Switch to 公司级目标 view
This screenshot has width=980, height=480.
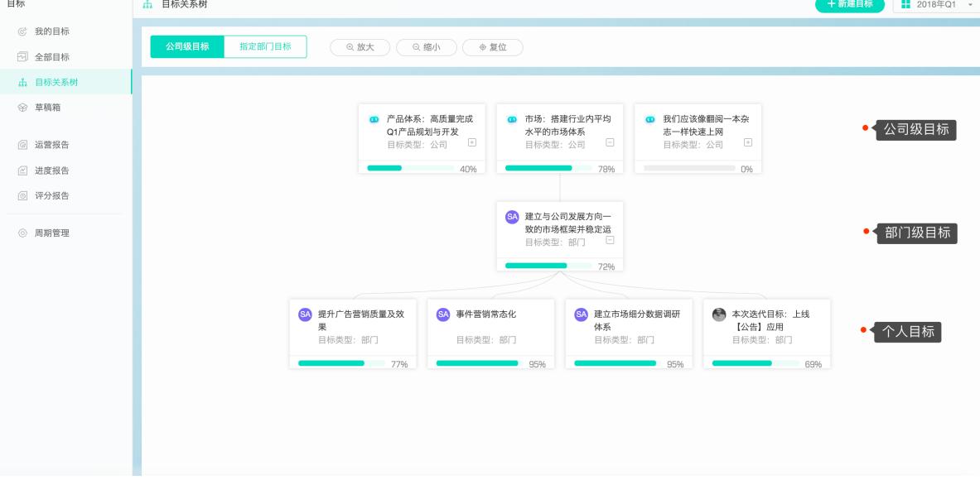(x=187, y=47)
